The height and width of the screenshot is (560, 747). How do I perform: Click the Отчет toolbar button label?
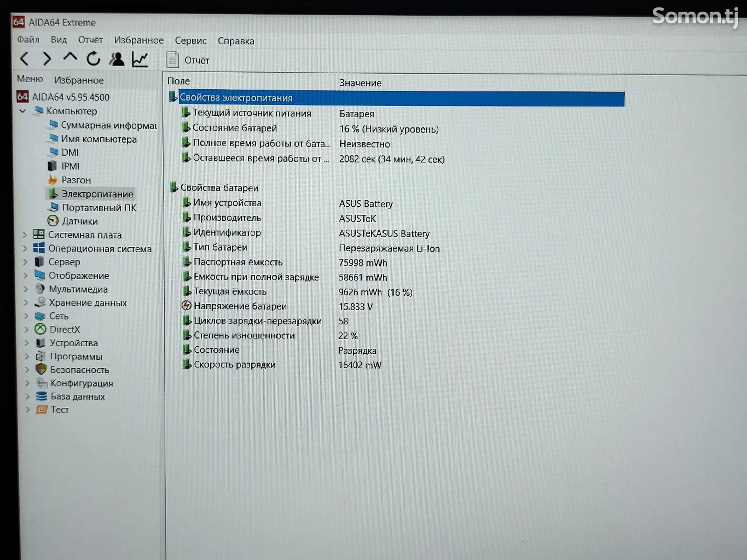pyautogui.click(x=197, y=60)
